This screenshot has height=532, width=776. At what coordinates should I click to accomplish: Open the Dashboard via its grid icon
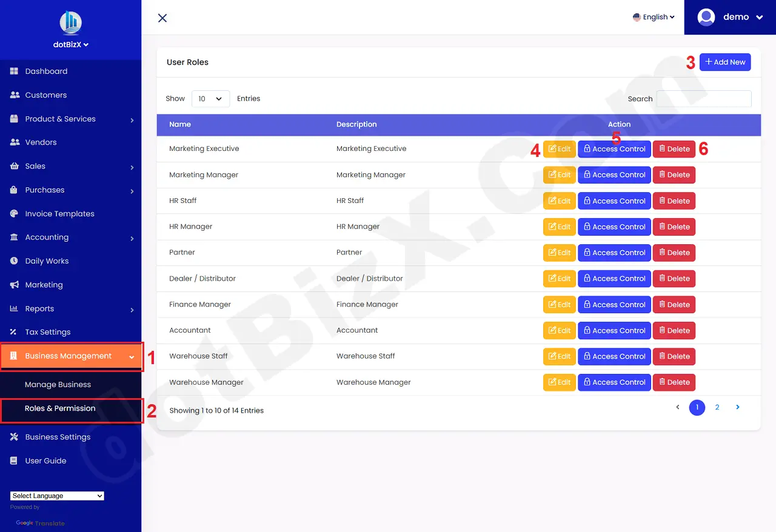[14, 71]
